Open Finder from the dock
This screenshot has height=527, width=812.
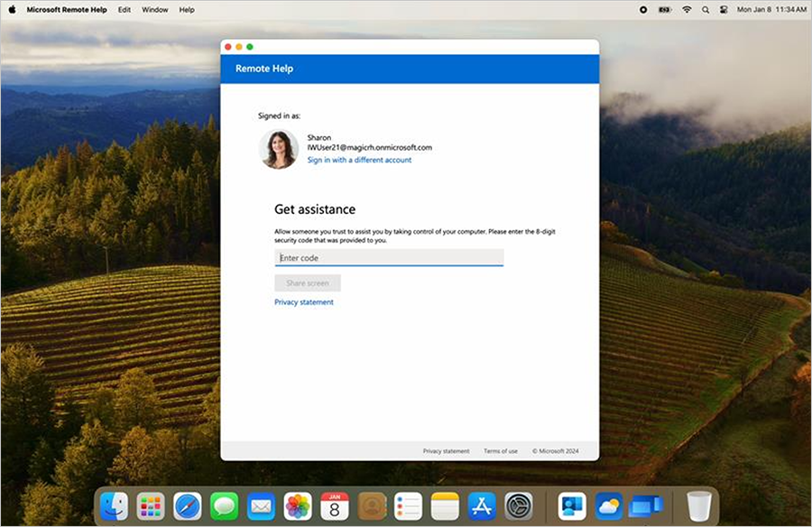coord(114,505)
